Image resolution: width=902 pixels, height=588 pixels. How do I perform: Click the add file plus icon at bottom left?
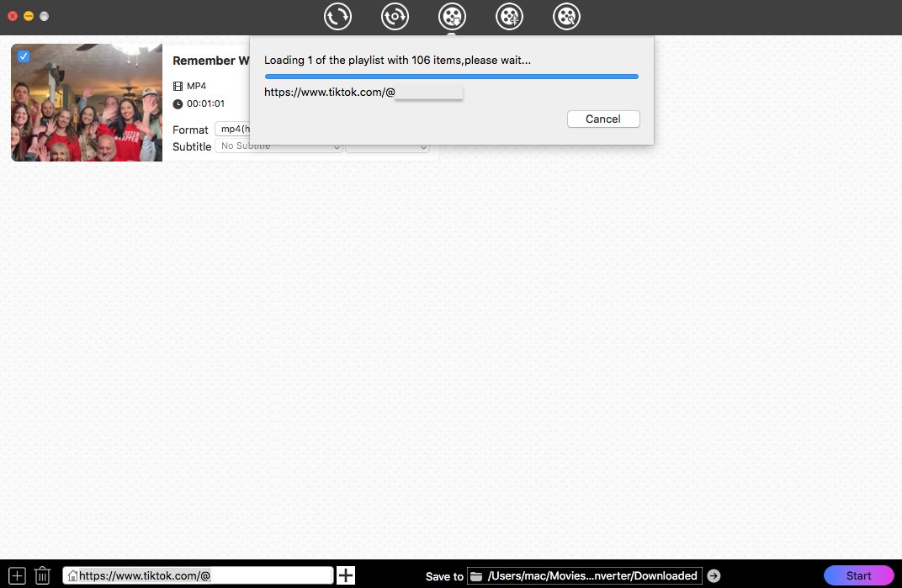tap(18, 575)
